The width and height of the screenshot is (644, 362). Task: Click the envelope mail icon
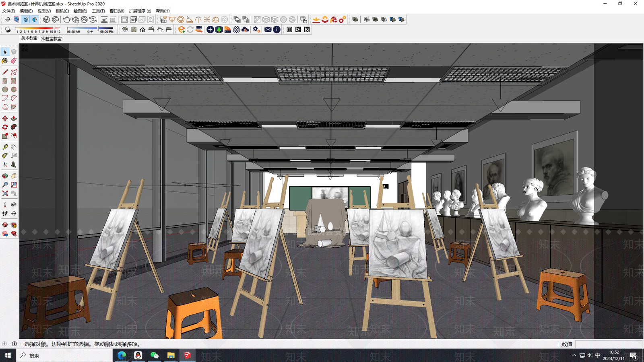tap(268, 30)
